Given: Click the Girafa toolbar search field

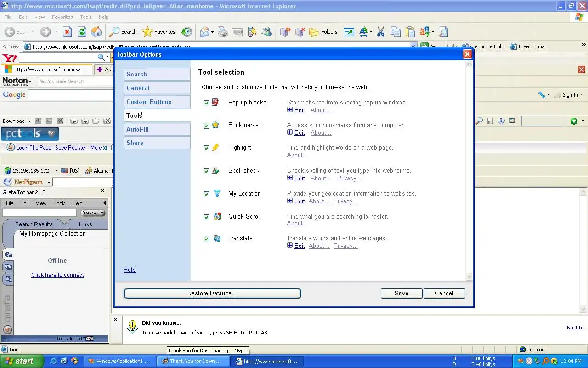Looking at the screenshot, I should [40, 213].
